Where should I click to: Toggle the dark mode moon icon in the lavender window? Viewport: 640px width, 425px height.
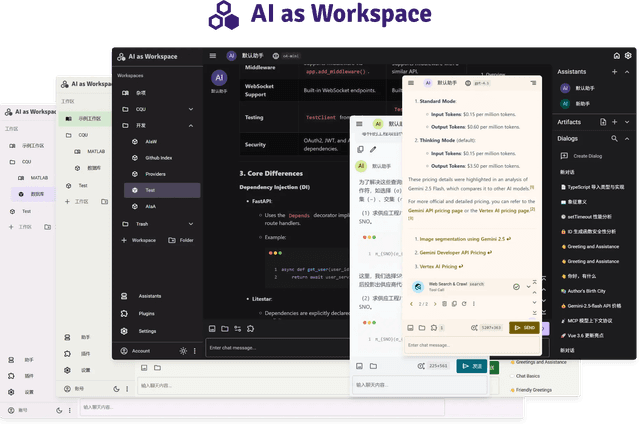(59, 411)
